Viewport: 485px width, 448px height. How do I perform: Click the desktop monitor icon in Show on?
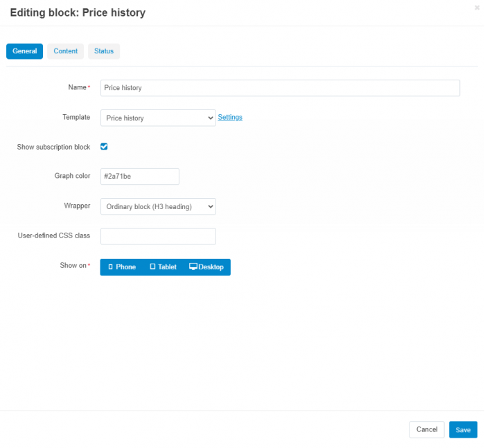193,267
